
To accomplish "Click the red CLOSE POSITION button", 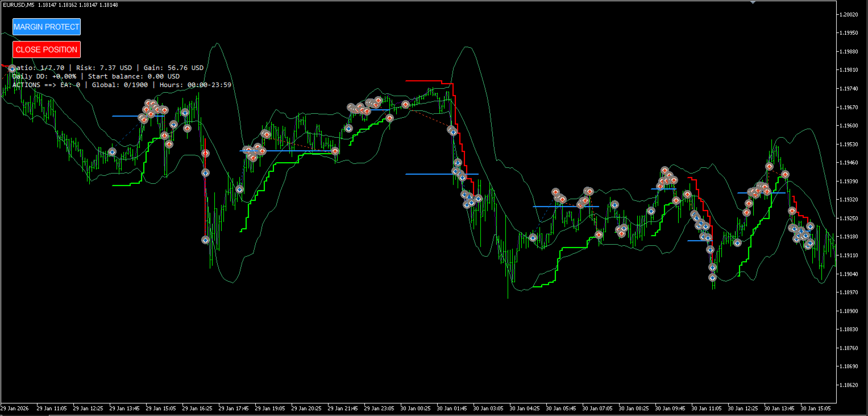I will [x=47, y=50].
